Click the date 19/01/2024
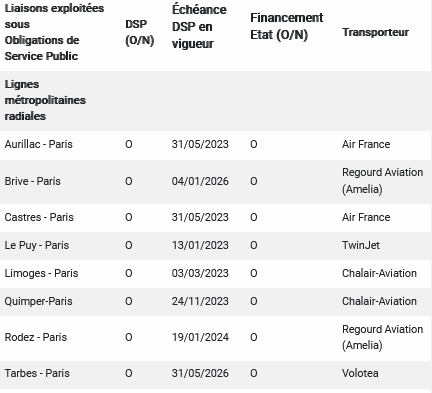Screen dimensions: 432x393 tap(200, 337)
